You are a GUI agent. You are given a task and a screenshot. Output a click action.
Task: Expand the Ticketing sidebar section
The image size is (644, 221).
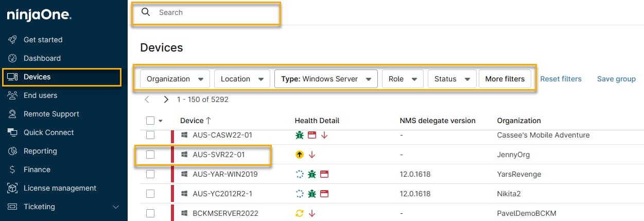tap(115, 207)
